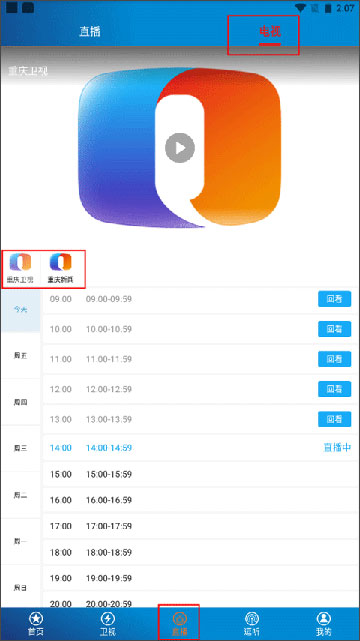Screen dimensions: 360x641
Task: Switch to the 直播 top tab
Action: pos(90,32)
